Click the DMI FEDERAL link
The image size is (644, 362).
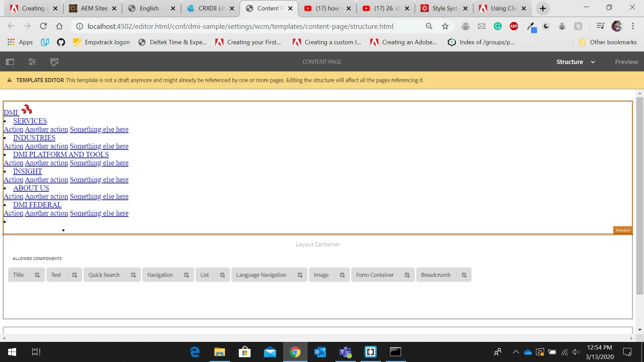click(37, 205)
